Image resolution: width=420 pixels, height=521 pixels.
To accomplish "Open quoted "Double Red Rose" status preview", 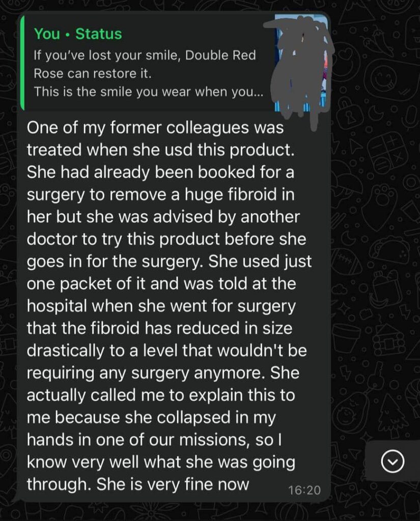I will click(145, 64).
